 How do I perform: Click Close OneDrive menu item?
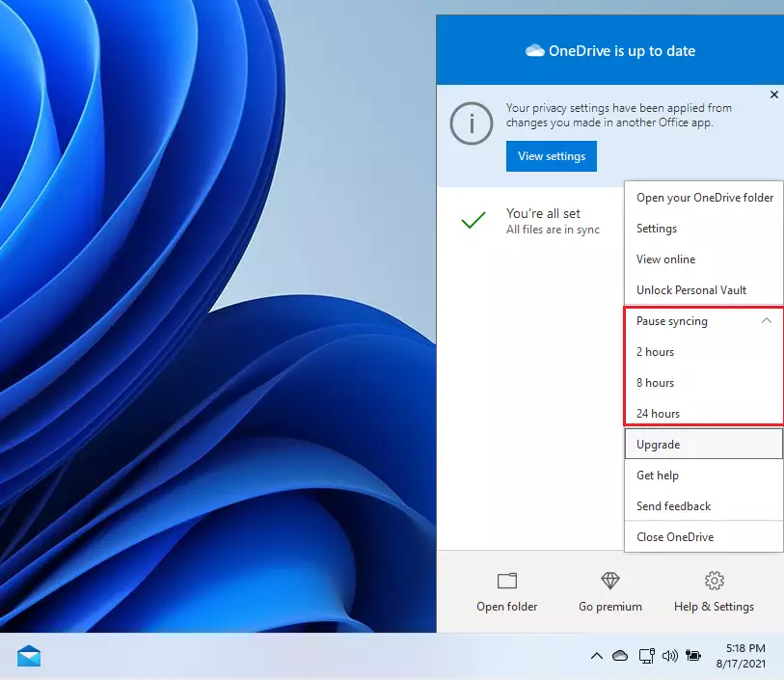point(704,537)
